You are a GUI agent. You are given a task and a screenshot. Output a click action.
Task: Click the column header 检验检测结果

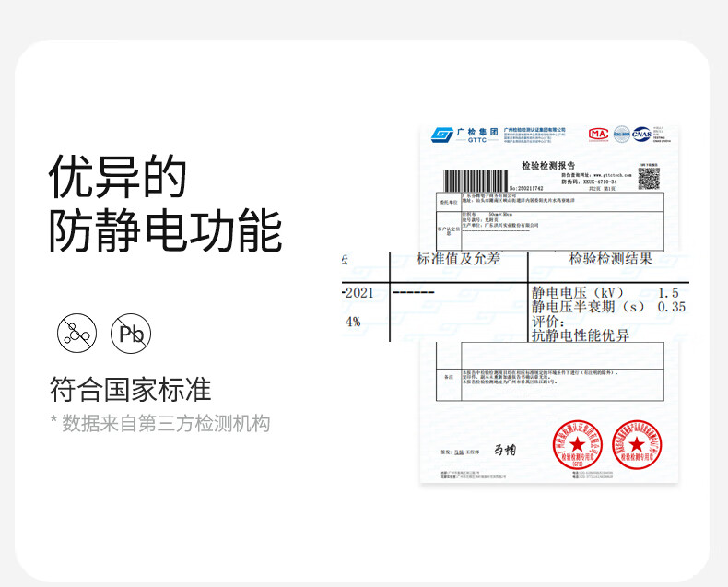[611, 259]
